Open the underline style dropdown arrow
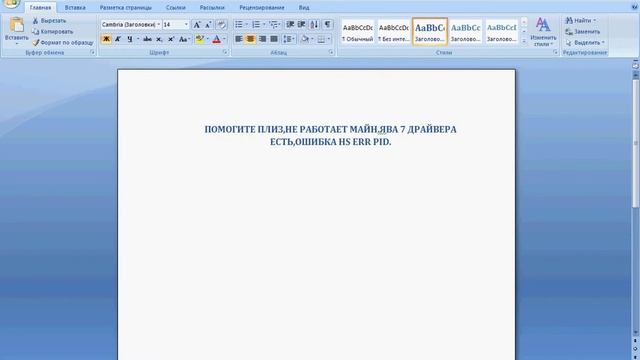 [138, 39]
